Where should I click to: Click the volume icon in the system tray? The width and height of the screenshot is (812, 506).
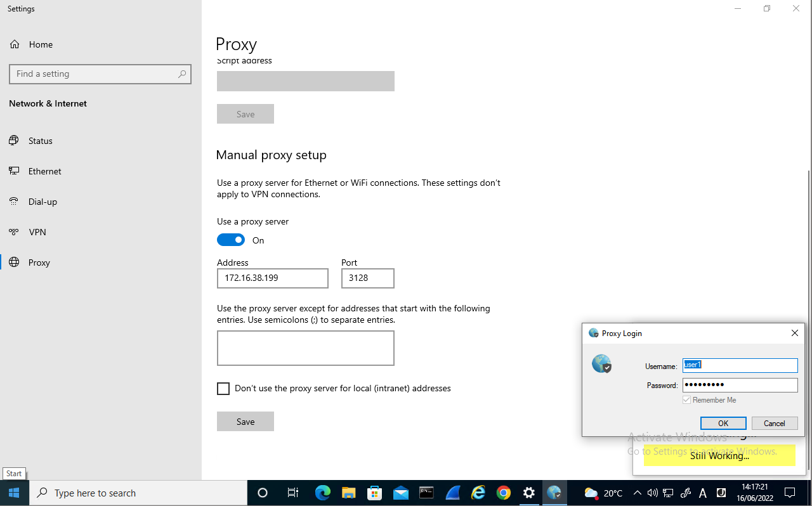(x=653, y=493)
